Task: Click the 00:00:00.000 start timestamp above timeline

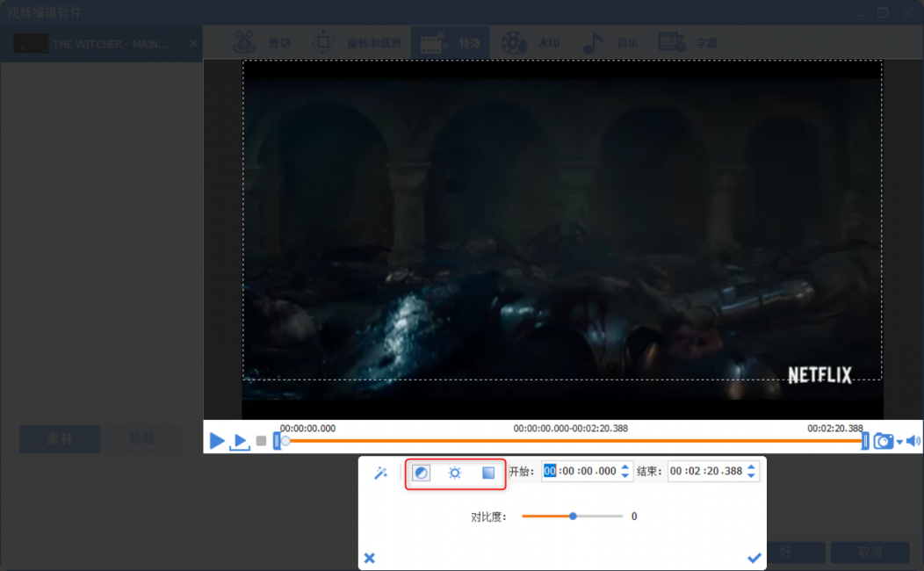Action: (307, 429)
